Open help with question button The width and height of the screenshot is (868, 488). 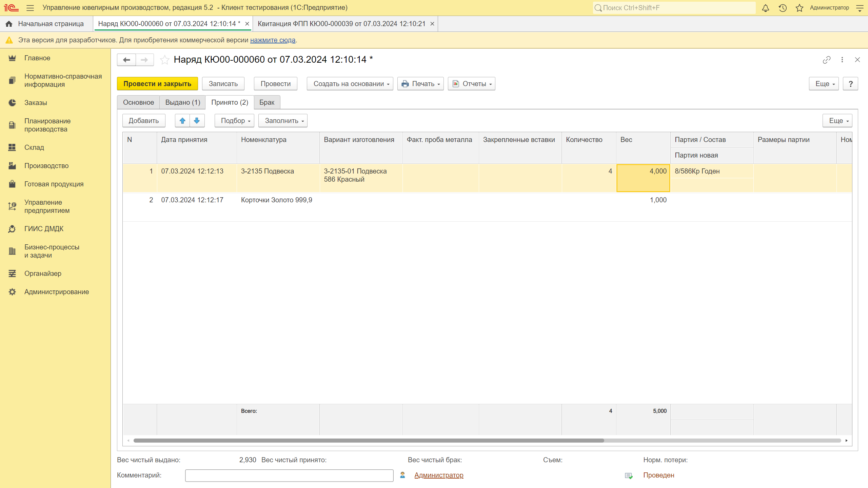click(x=851, y=84)
